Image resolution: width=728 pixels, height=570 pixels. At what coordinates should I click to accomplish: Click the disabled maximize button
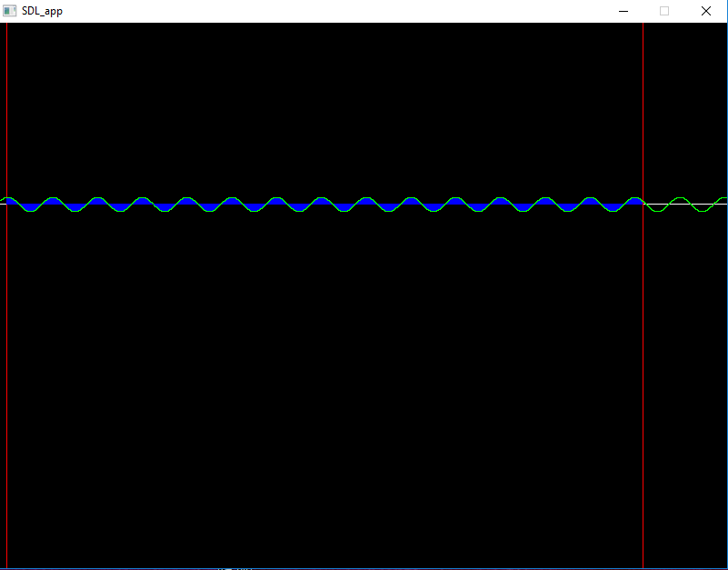(664, 11)
